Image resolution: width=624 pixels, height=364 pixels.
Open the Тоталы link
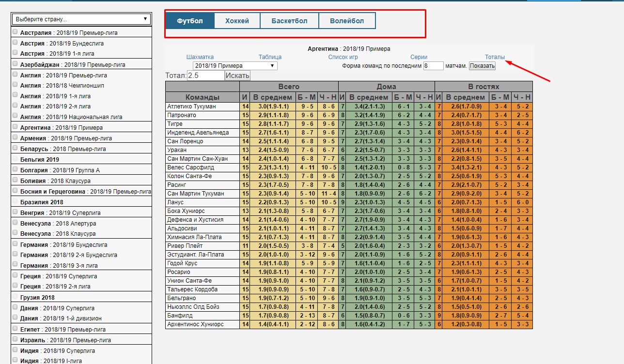pos(495,57)
